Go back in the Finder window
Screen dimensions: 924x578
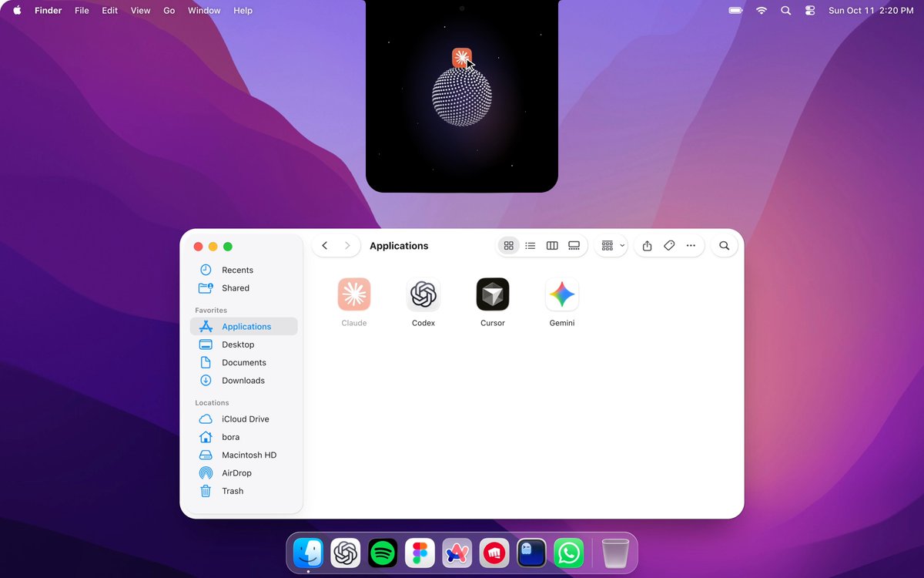pyautogui.click(x=325, y=246)
